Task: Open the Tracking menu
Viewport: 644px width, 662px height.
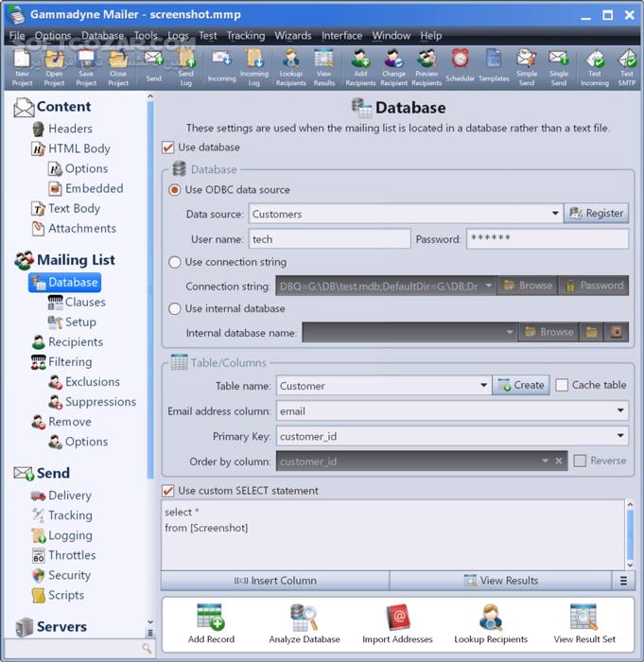Action: coord(245,36)
